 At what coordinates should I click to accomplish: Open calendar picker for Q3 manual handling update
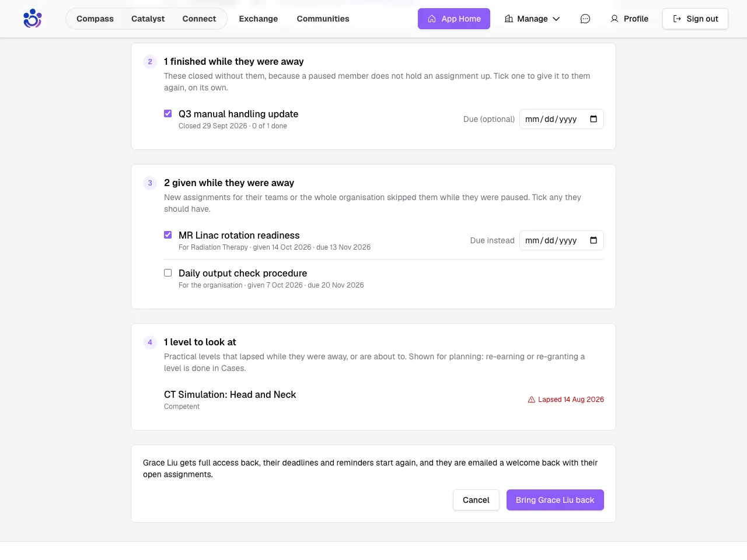pos(594,119)
